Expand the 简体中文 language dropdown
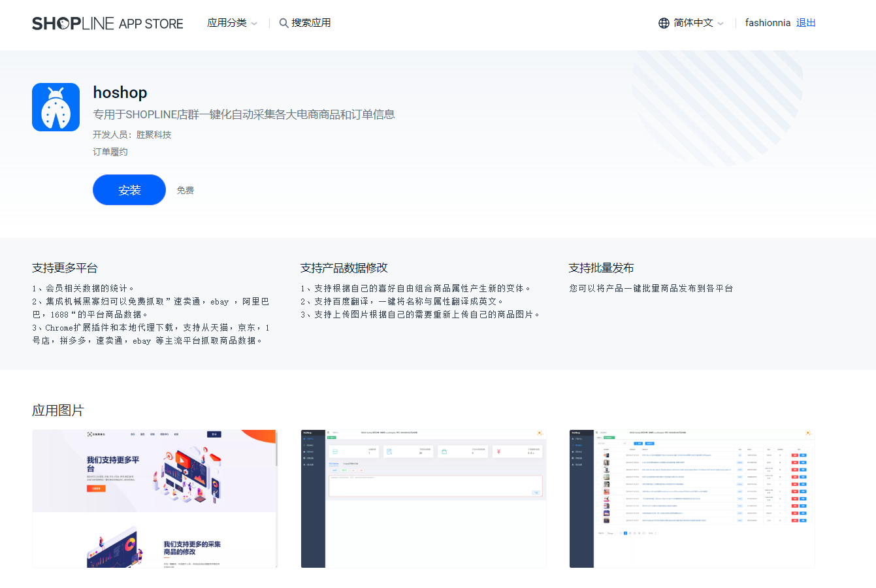Image resolution: width=876 pixels, height=588 pixels. coord(693,23)
